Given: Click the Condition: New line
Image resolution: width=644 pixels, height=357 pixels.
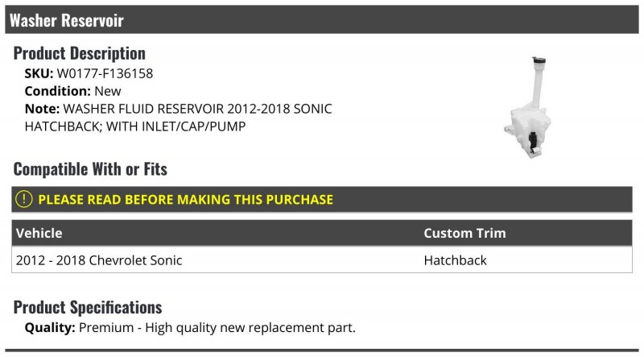Looking at the screenshot, I should click(x=72, y=91).
